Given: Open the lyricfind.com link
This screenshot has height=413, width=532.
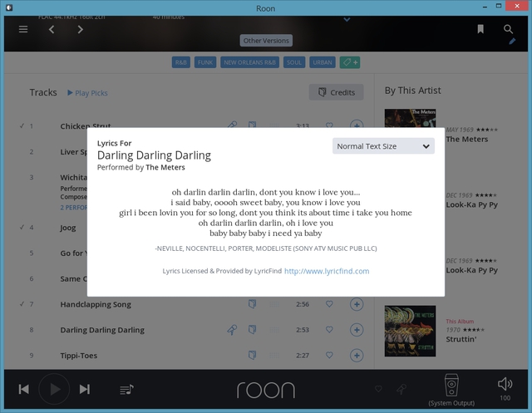Looking at the screenshot, I should [x=327, y=271].
